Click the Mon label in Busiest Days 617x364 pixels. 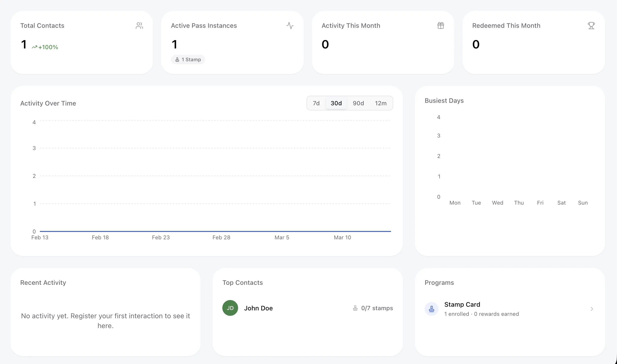(x=455, y=203)
